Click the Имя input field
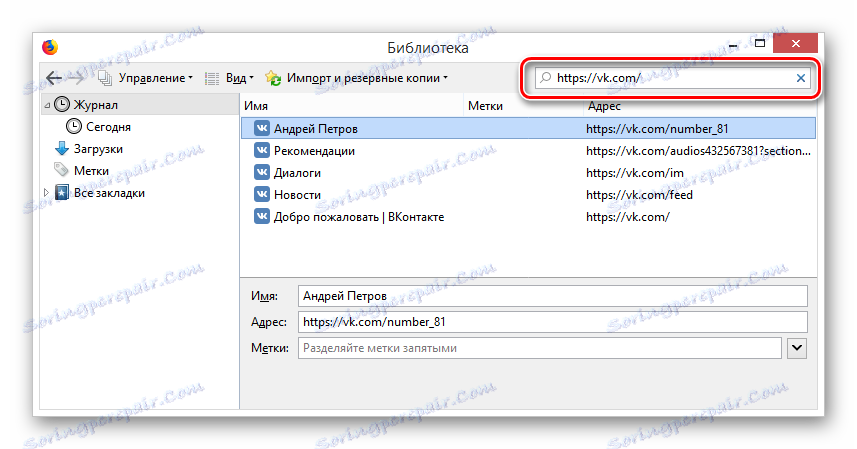Screen dimensions: 857x449 click(553, 296)
